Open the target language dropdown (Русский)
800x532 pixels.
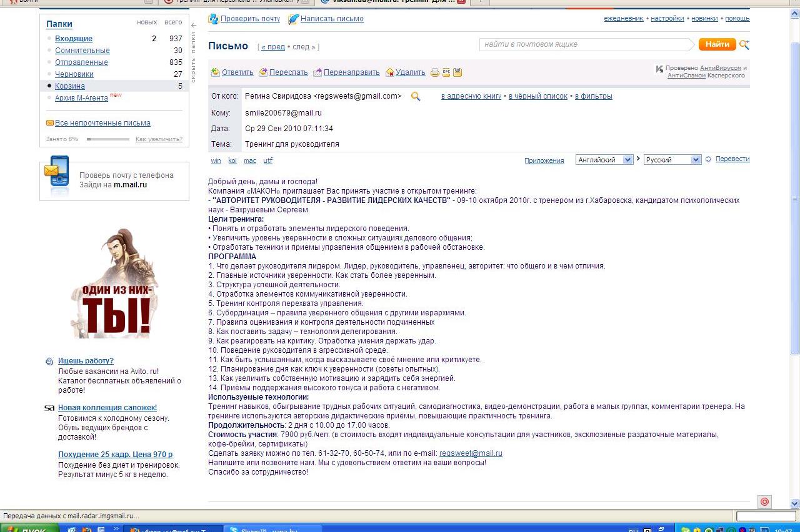point(672,160)
